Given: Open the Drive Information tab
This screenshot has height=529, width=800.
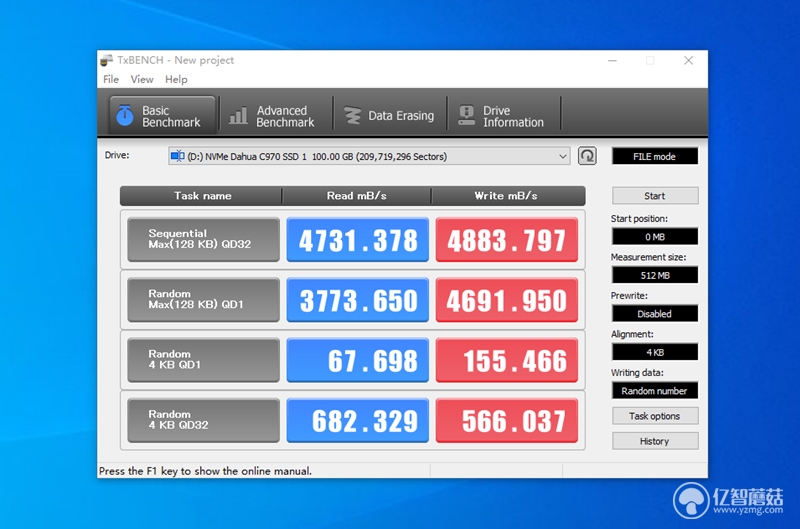Looking at the screenshot, I should [503, 116].
